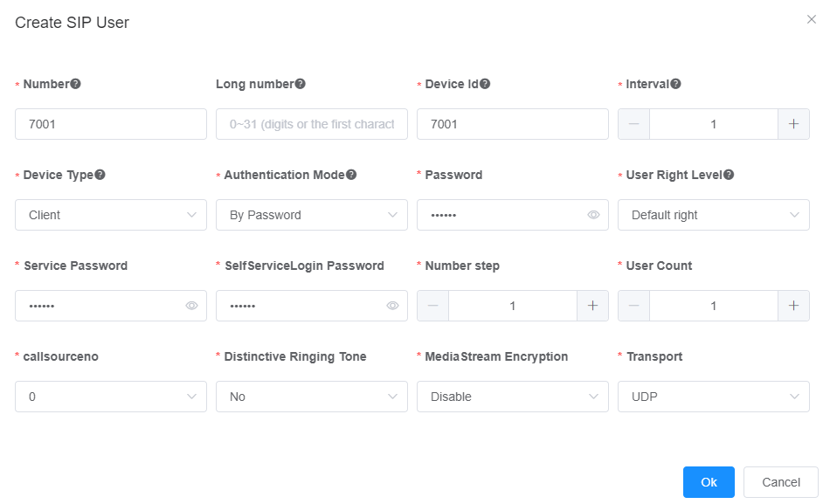This screenshot has height=504, width=830.
Task: Reveal the Service Password with eye icon
Action: [191, 306]
